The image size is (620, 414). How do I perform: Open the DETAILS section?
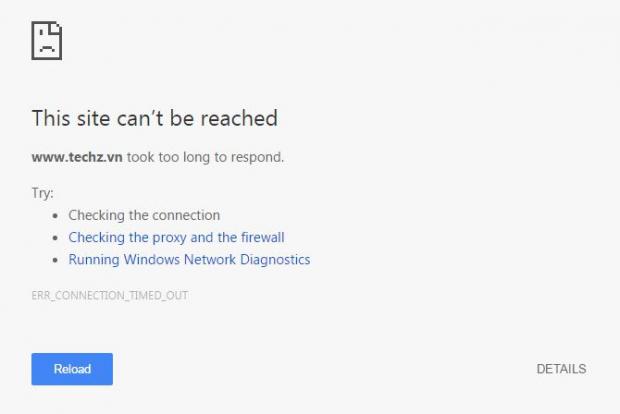click(x=561, y=369)
